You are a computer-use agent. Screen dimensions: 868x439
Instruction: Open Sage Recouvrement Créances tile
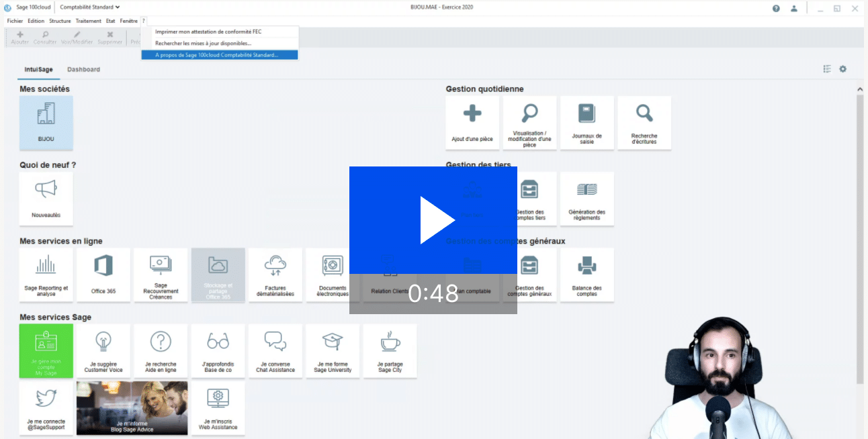click(x=161, y=275)
